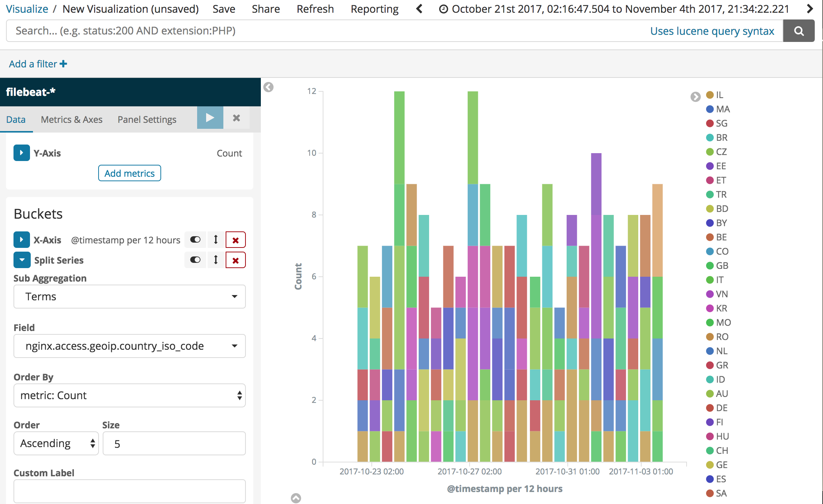Apply changes with the play button
The image size is (823, 504).
point(210,118)
